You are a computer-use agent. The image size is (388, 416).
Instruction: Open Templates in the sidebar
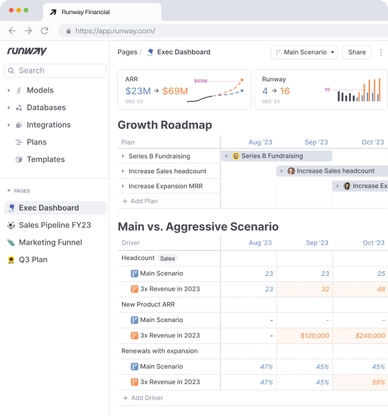[46, 160]
